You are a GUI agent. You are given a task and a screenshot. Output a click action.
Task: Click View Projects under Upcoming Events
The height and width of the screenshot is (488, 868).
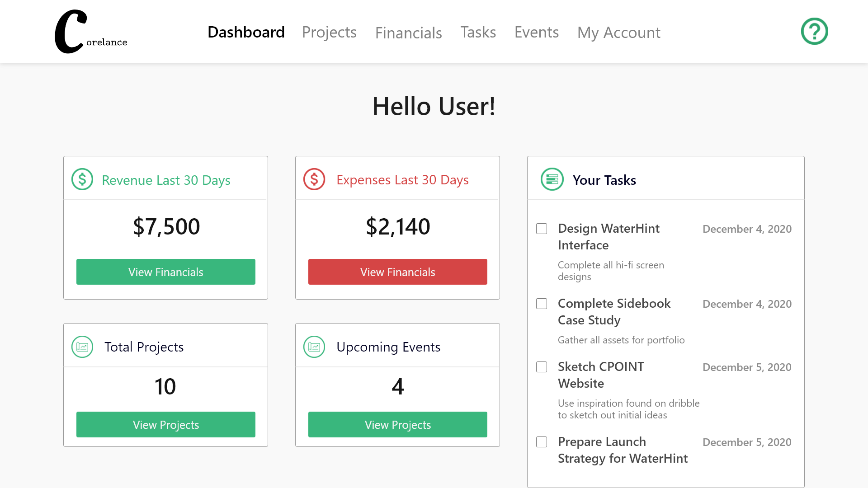click(398, 424)
